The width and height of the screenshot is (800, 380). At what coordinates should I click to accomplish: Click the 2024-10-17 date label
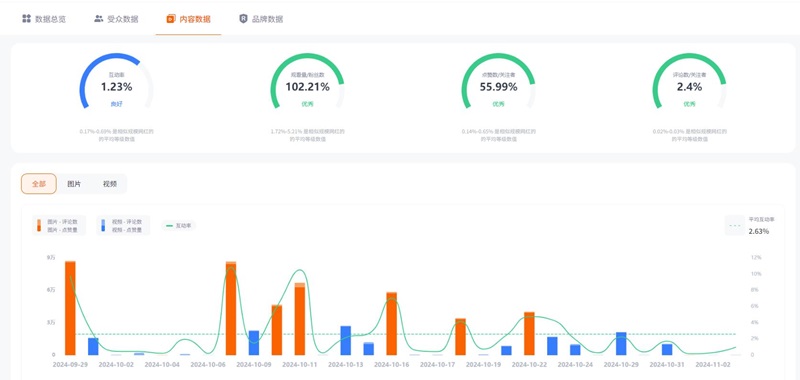pyautogui.click(x=438, y=365)
